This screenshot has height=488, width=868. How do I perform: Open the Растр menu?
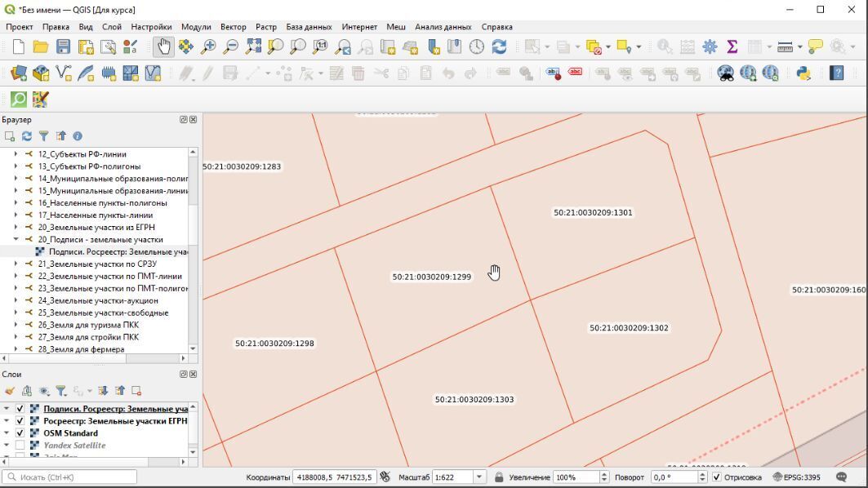pos(266,27)
